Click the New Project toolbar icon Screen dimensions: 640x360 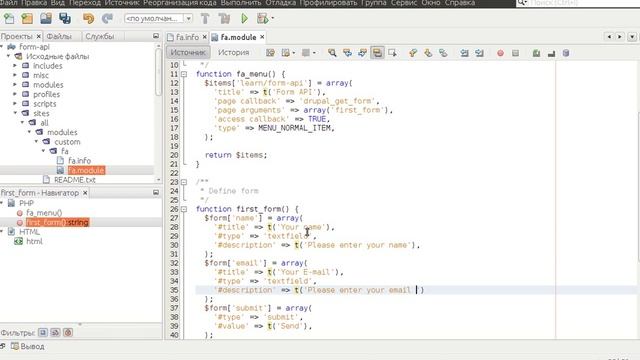[x=27, y=18]
